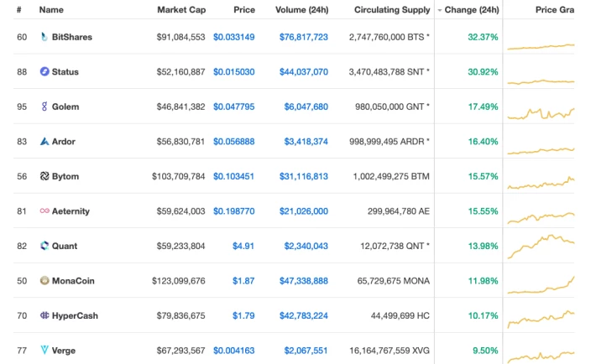Screen dimensions: 596x364
Task: Click MonaCoin volume $47,338,888
Action: (x=304, y=281)
